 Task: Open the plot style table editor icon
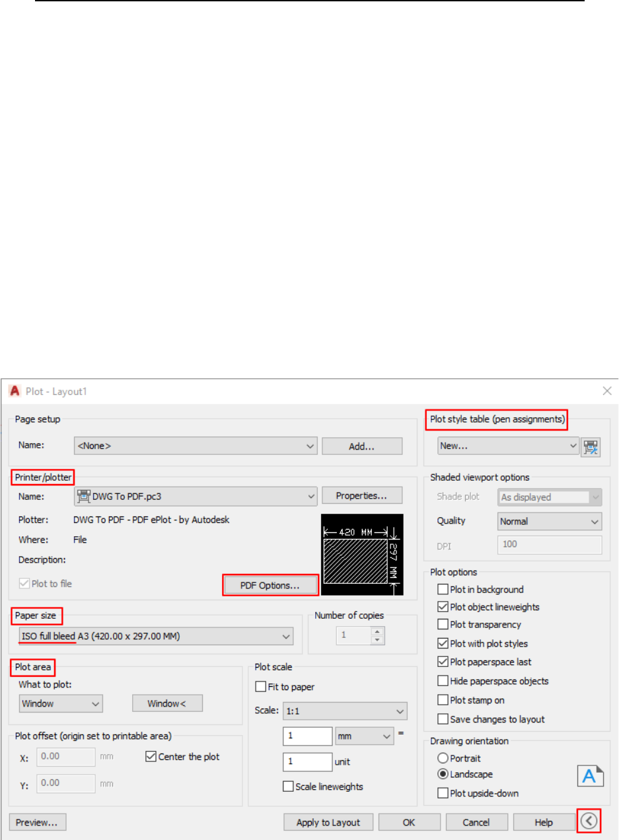coord(591,446)
